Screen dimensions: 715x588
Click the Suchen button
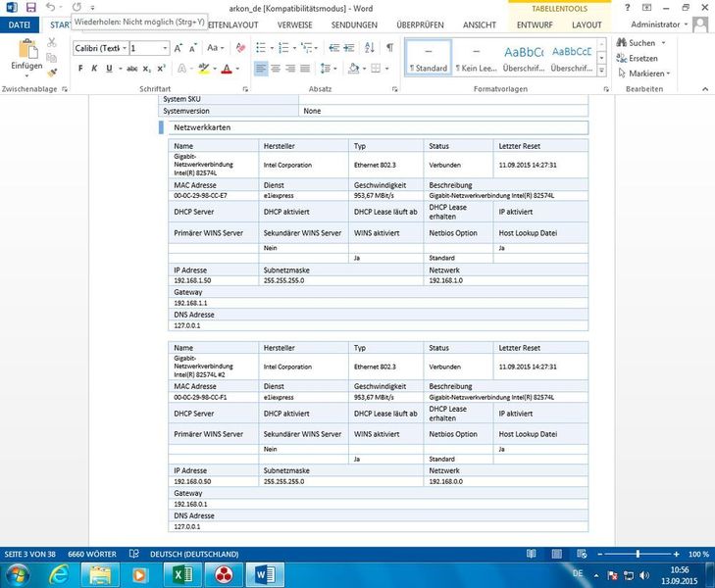641,43
